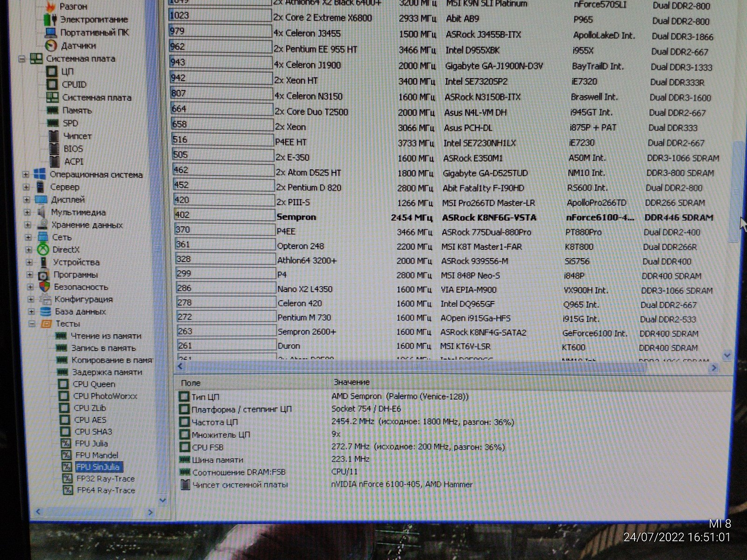The image size is (747, 560).
Task: Click the shield icon beside Безопасность
Action: pyautogui.click(x=44, y=287)
